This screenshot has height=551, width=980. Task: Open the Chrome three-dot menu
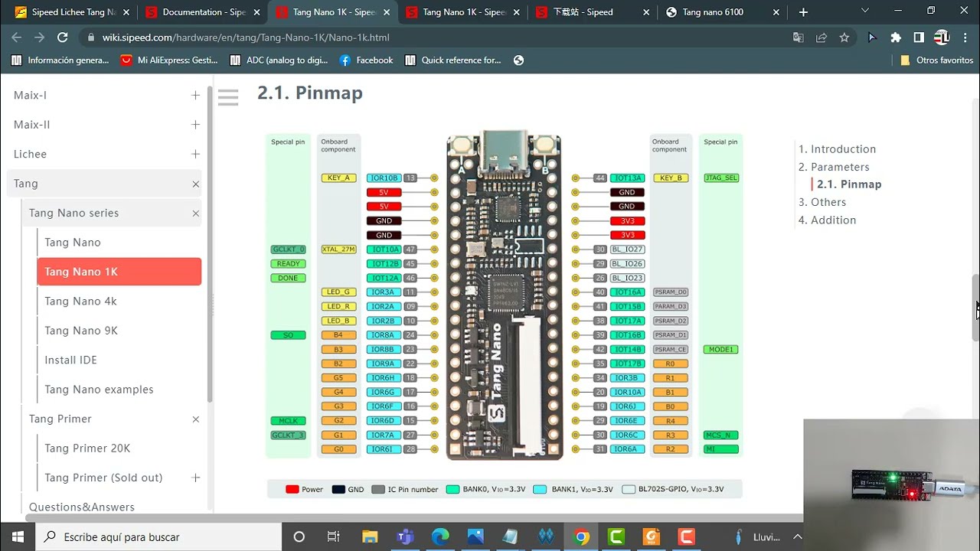[966, 37]
